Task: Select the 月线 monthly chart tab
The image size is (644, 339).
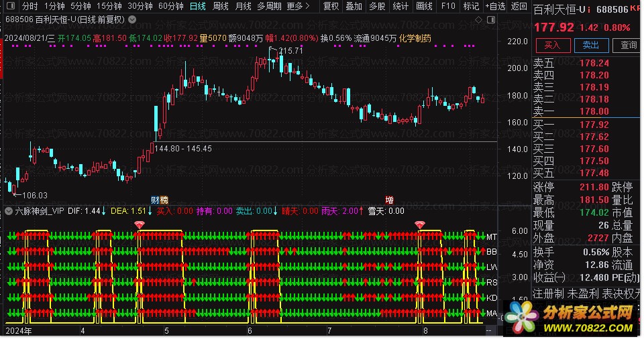Action: point(243,6)
